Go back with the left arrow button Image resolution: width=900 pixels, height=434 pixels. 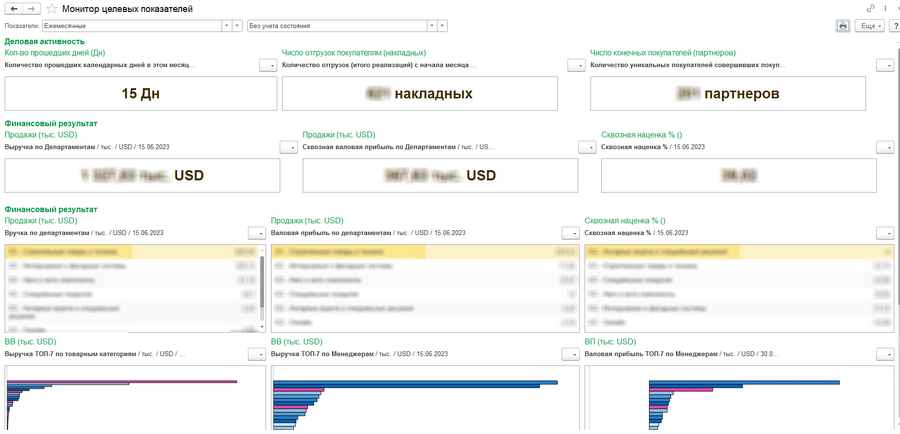[14, 9]
